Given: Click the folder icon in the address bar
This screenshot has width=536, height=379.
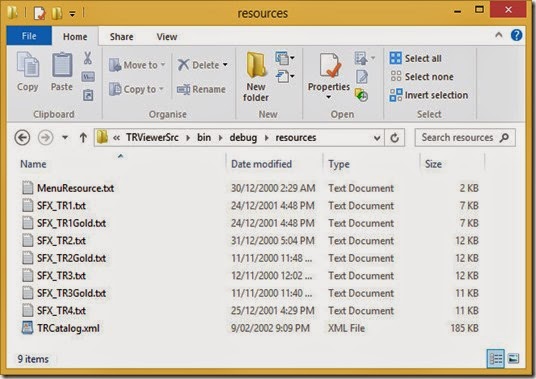Looking at the screenshot, I should coord(102,137).
